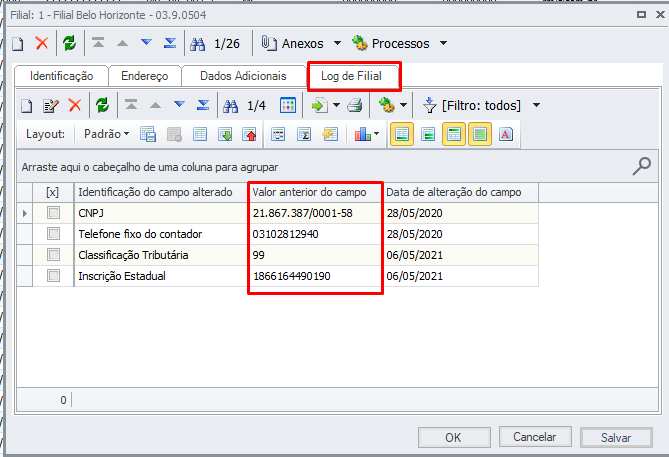Open the column grid chooser icon

[x=288, y=105]
